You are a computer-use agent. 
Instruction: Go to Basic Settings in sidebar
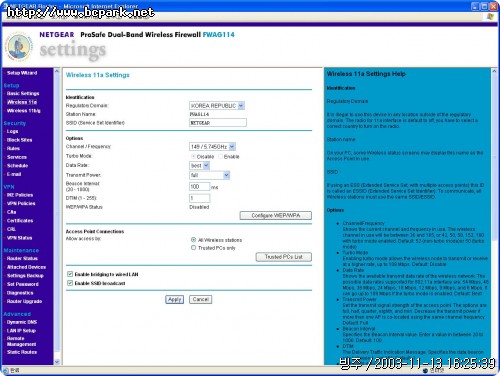[23, 93]
